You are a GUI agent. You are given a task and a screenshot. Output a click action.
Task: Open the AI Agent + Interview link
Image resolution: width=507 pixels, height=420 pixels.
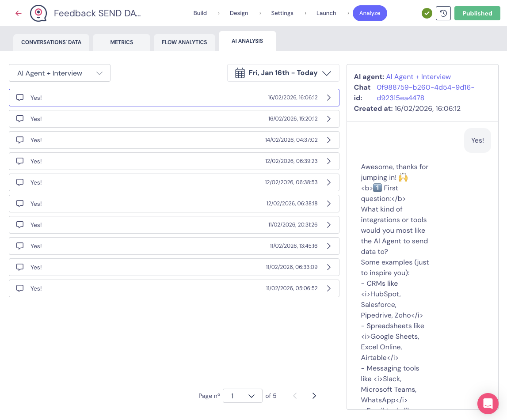tap(418, 77)
